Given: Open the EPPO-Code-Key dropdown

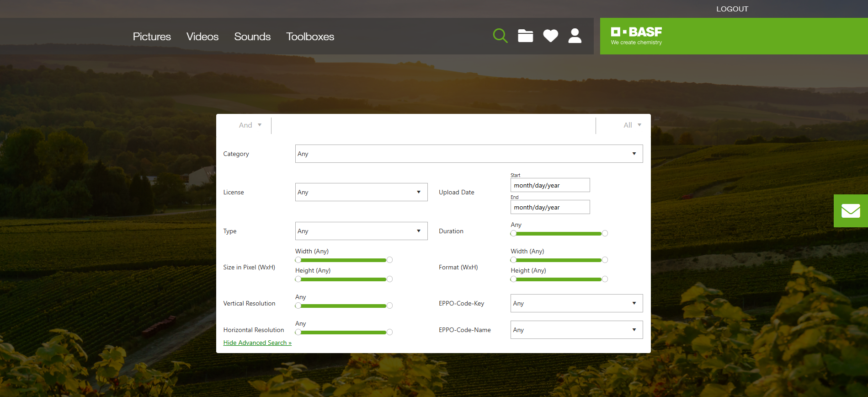Looking at the screenshot, I should click(576, 303).
